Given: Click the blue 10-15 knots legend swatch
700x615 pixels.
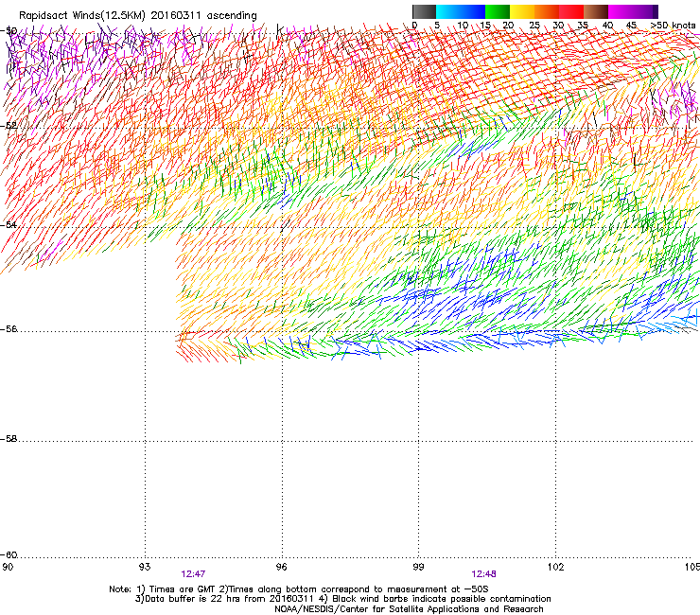Looking at the screenshot, I should coord(473,11).
